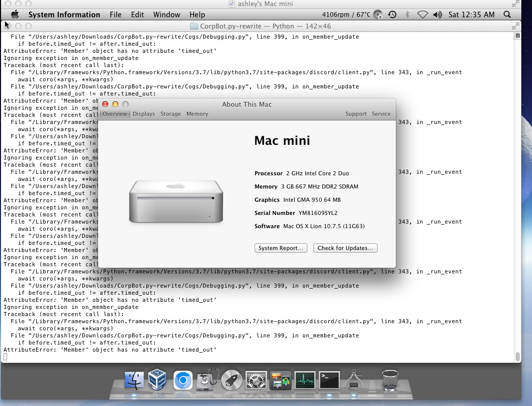Click the volume menu bar icon
The width and height of the screenshot is (532, 406).
[x=437, y=15]
